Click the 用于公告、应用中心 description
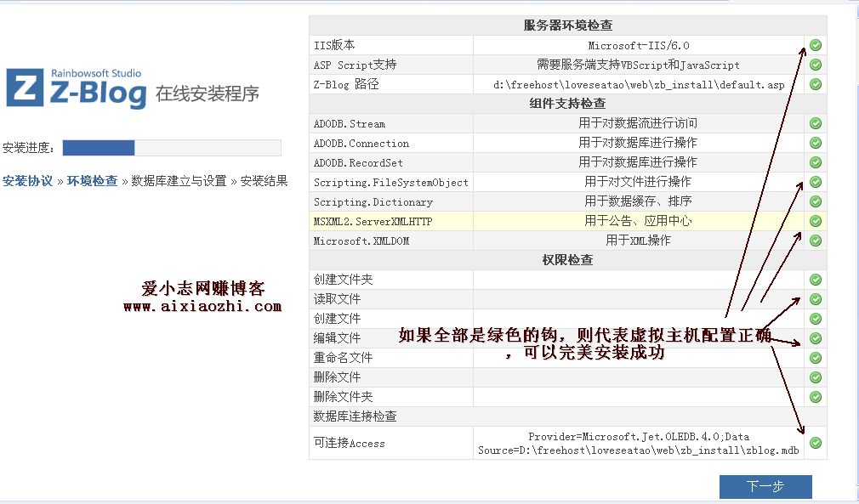Viewport: 859px width, 504px height. coord(638,221)
